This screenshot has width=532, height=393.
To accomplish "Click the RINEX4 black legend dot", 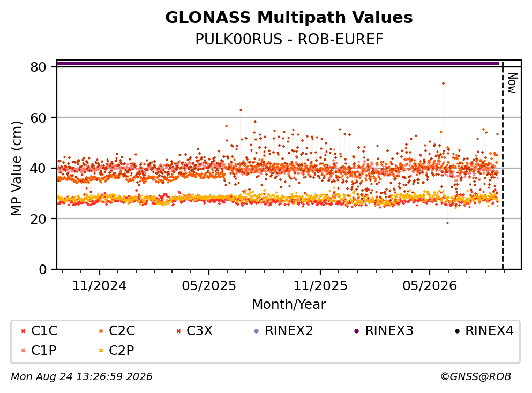I will (x=457, y=331).
